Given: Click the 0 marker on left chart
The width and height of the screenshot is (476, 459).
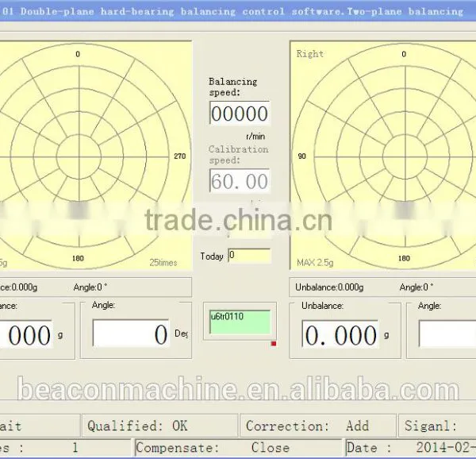Looking at the screenshot, I should [x=78, y=54].
